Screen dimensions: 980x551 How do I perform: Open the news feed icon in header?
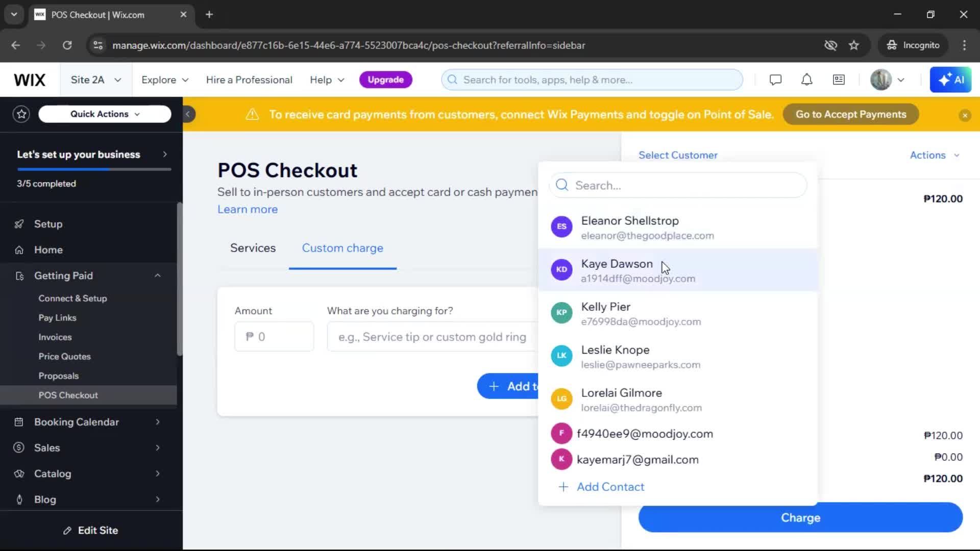839,80
